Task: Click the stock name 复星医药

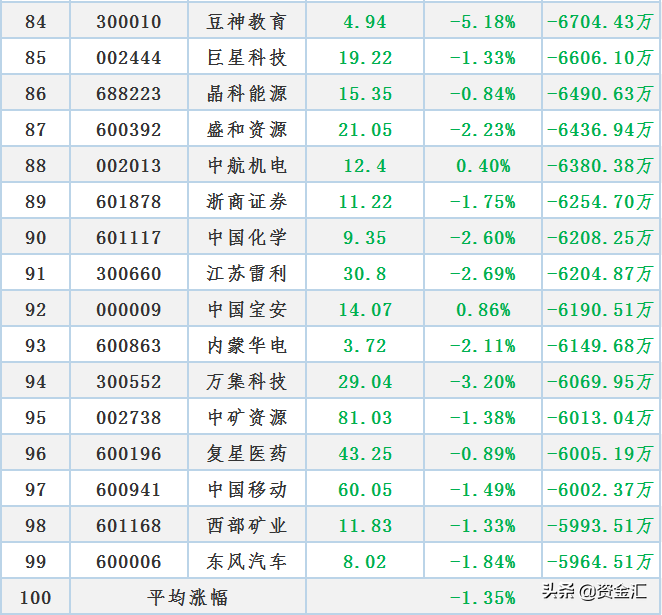Action: [x=247, y=454]
